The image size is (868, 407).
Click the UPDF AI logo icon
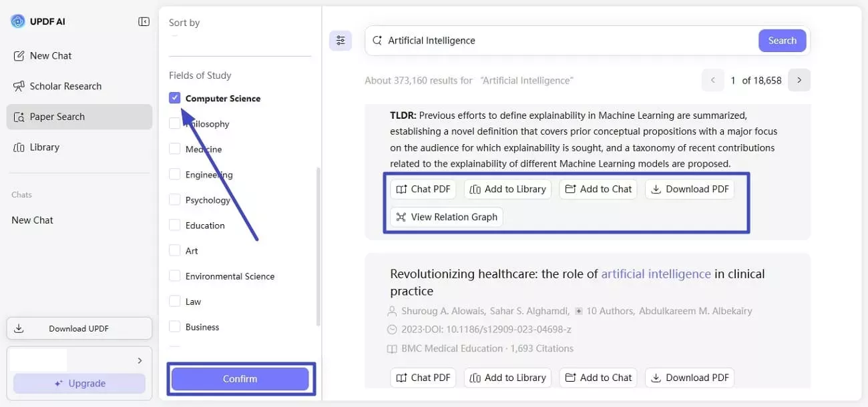pos(17,21)
